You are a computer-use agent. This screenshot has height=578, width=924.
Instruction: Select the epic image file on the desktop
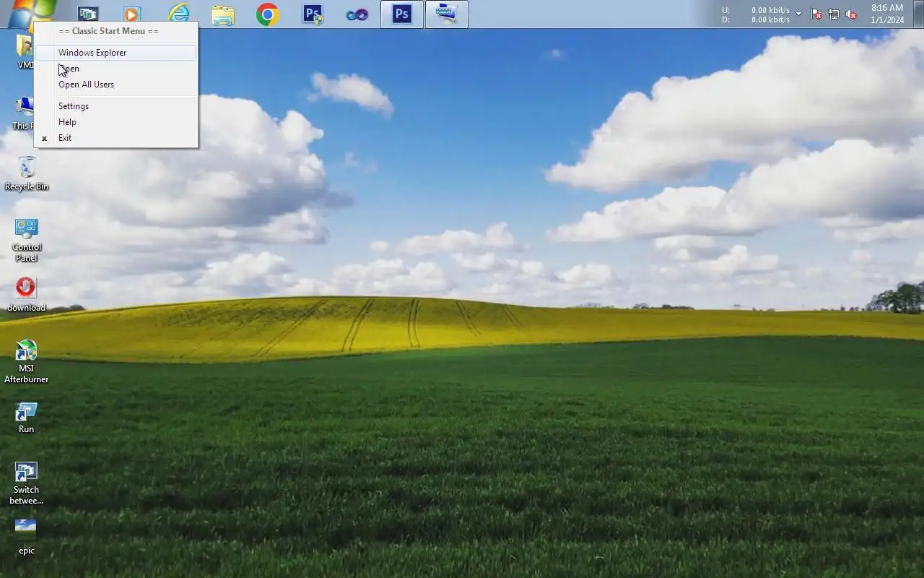tap(27, 537)
